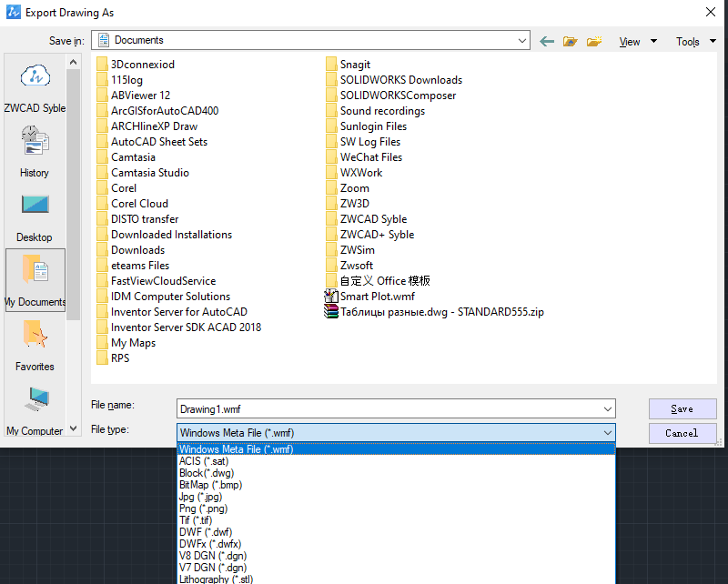Select My Documents in places bar
Viewport: 728px width, 584px height.
[35, 280]
